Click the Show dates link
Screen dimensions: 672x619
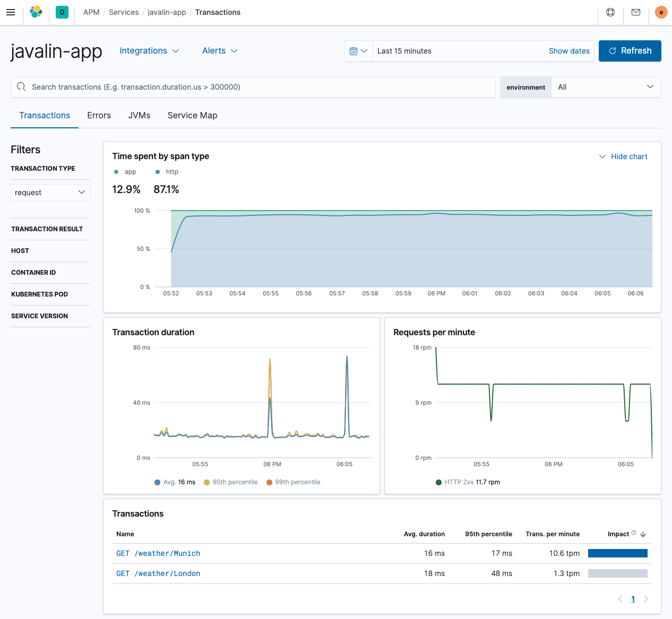point(569,50)
